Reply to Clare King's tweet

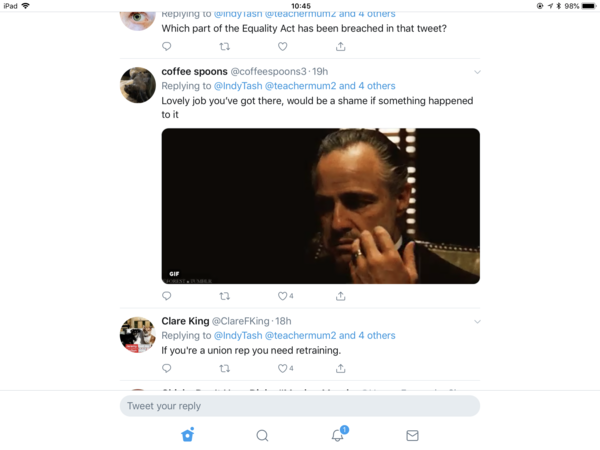click(x=166, y=369)
